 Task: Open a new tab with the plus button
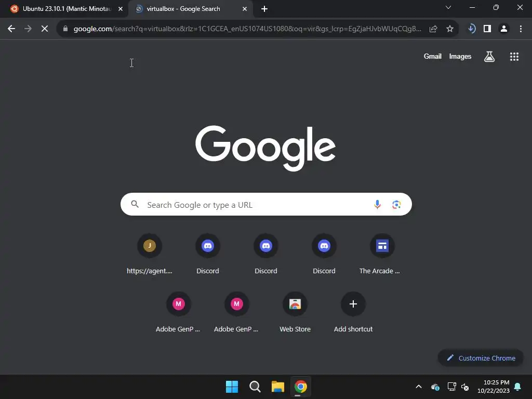pyautogui.click(x=264, y=9)
